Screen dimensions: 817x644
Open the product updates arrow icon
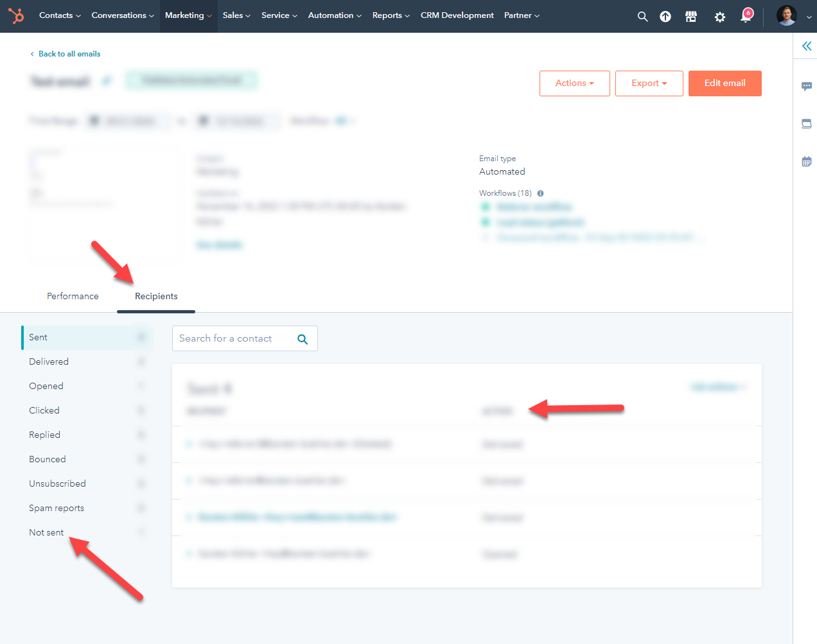point(665,17)
